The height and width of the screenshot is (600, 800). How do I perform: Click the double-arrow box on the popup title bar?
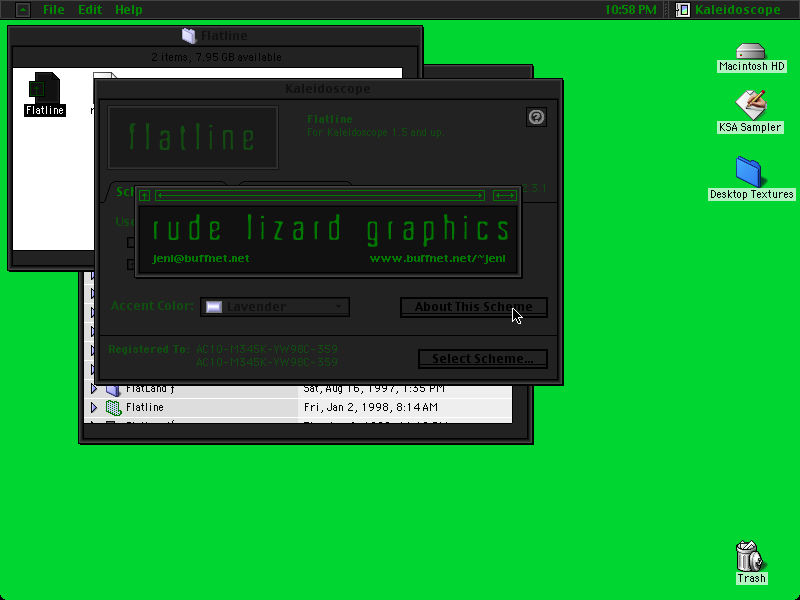pos(505,195)
